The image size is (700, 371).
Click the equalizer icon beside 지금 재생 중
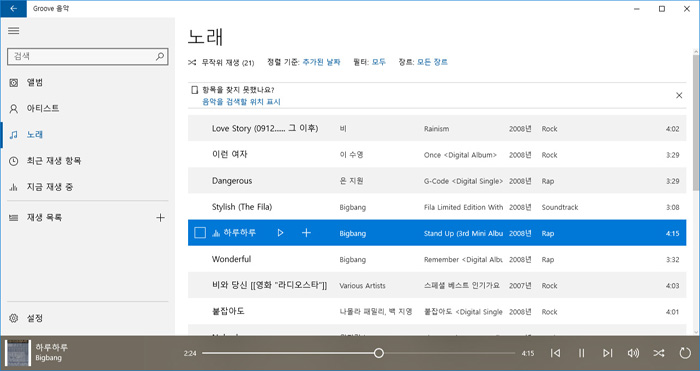[14, 188]
